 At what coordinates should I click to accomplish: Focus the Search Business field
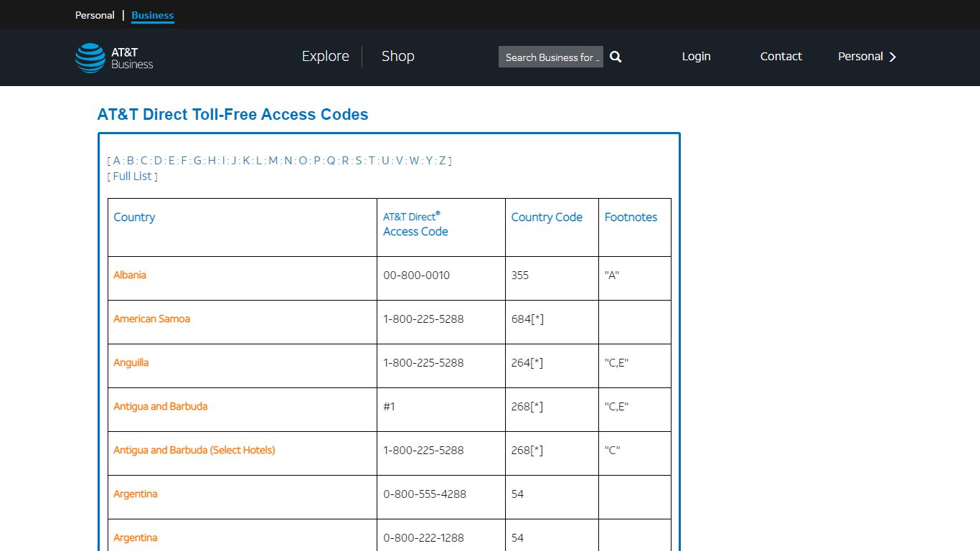[551, 57]
